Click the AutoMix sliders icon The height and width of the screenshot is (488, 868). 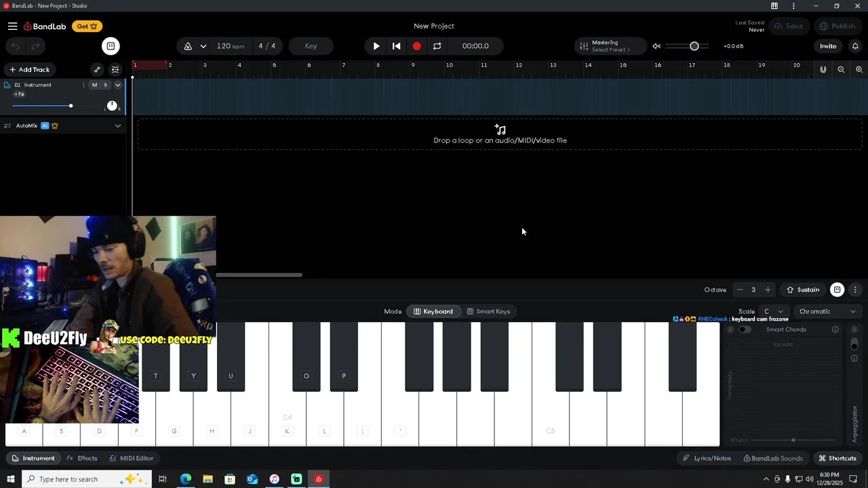(x=7, y=126)
